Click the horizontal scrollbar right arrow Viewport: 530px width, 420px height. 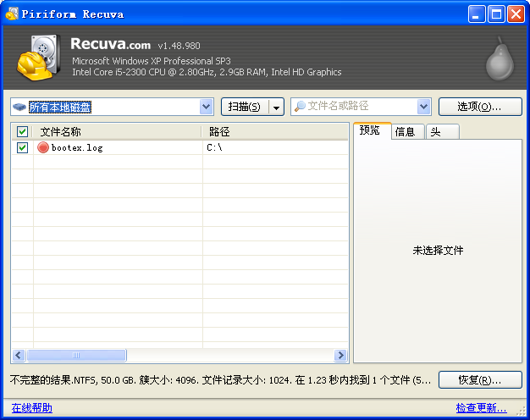(340, 355)
